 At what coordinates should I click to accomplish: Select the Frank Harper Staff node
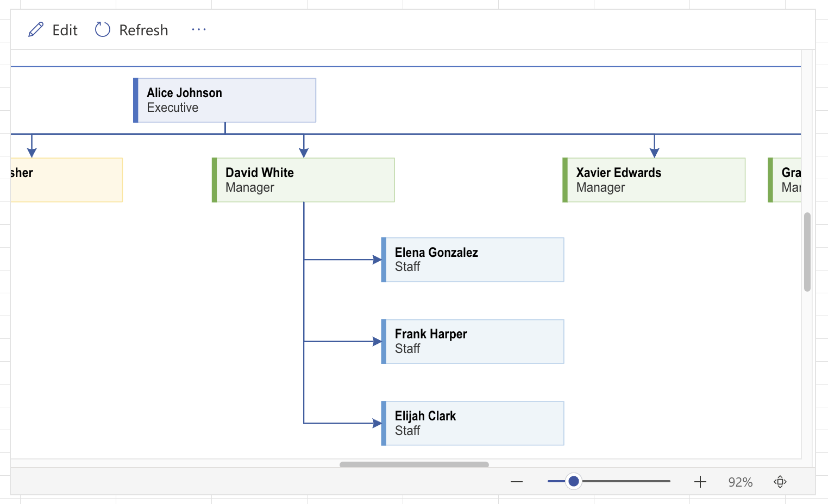pos(473,342)
